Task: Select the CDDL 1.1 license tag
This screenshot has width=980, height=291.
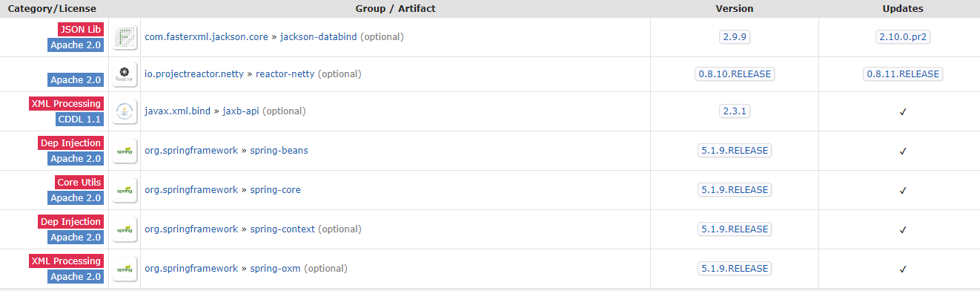Action: point(79,120)
